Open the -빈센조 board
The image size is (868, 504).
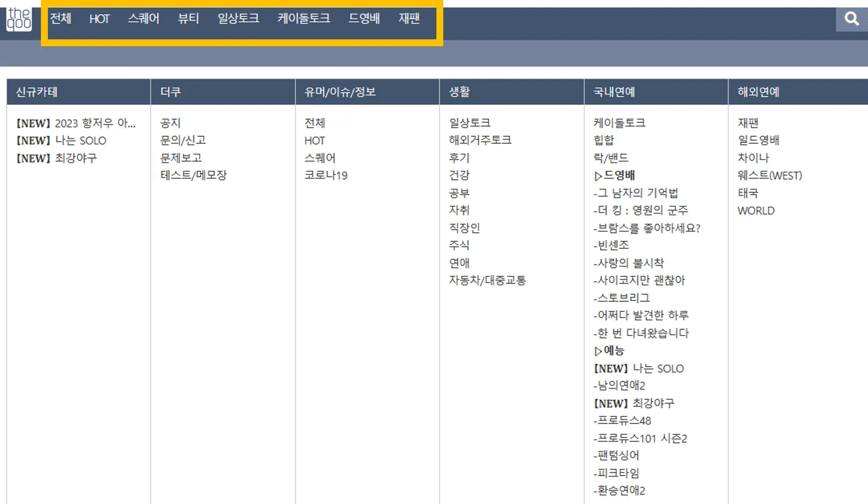coord(611,246)
